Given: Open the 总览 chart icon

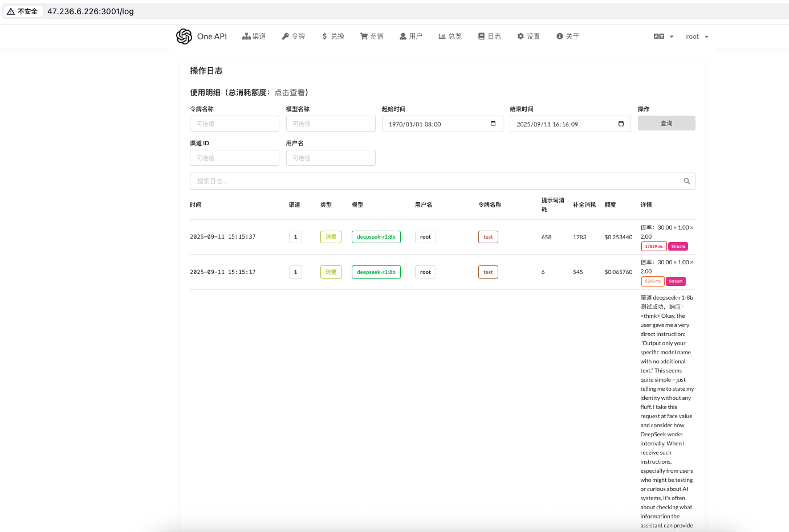Looking at the screenshot, I should point(441,36).
